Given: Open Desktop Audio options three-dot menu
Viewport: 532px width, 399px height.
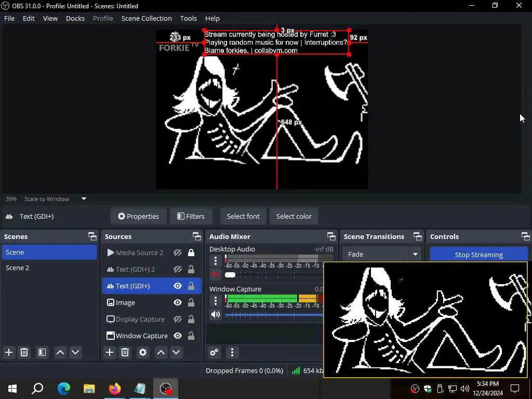Looking at the screenshot, I should coord(216,261).
